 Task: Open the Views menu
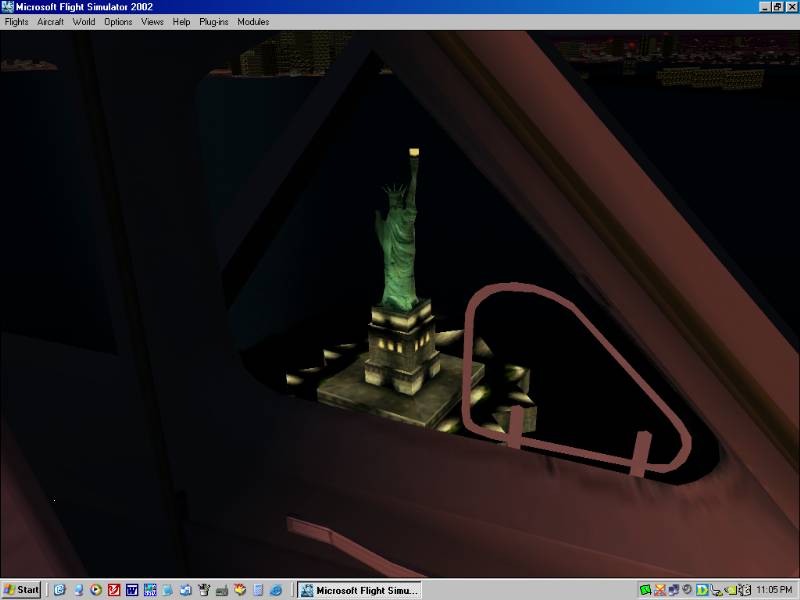point(152,22)
